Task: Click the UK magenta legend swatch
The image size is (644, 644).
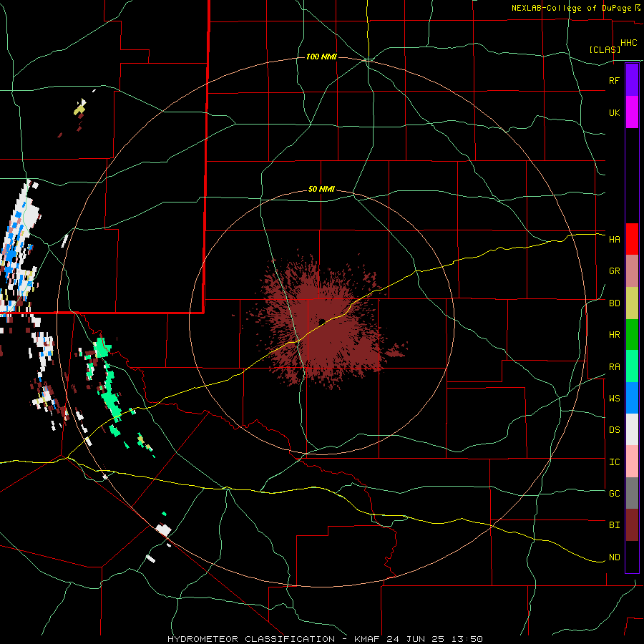Action: point(632,112)
